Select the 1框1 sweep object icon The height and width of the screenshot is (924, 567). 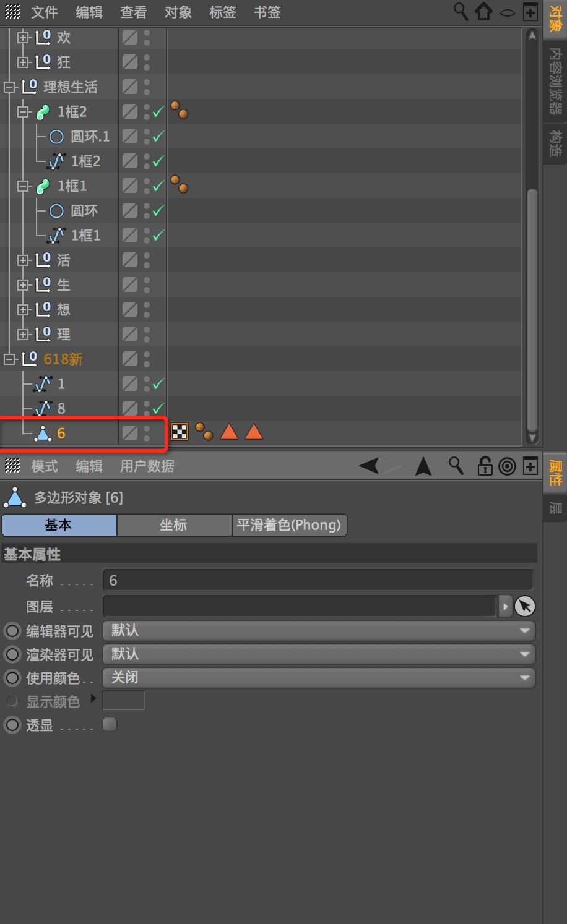[x=43, y=186]
